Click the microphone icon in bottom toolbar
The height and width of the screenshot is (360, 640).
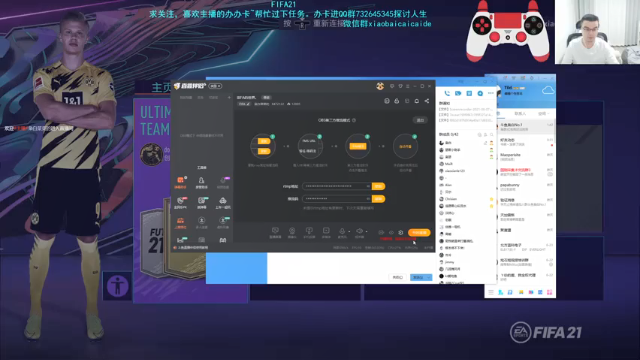tap(342, 231)
